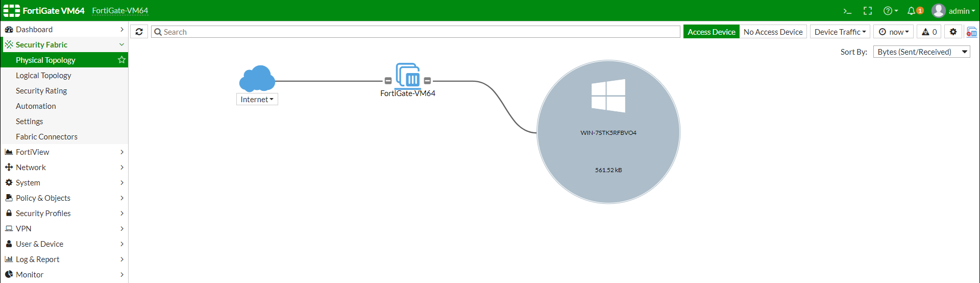Image resolution: width=980 pixels, height=283 pixels.
Task: Click the search input field
Action: tap(415, 32)
